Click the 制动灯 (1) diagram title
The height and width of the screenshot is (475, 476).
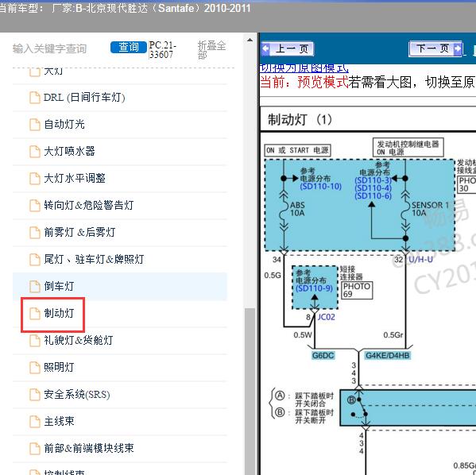[300, 120]
